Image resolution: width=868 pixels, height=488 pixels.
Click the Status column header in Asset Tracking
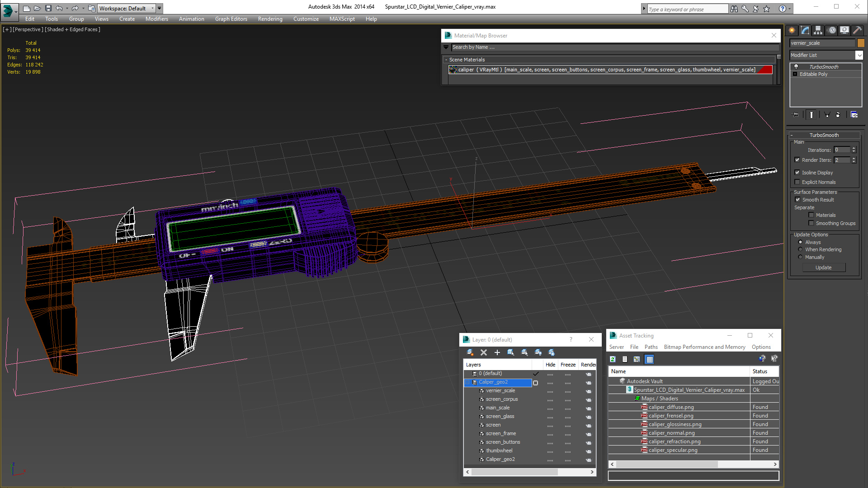pos(764,371)
